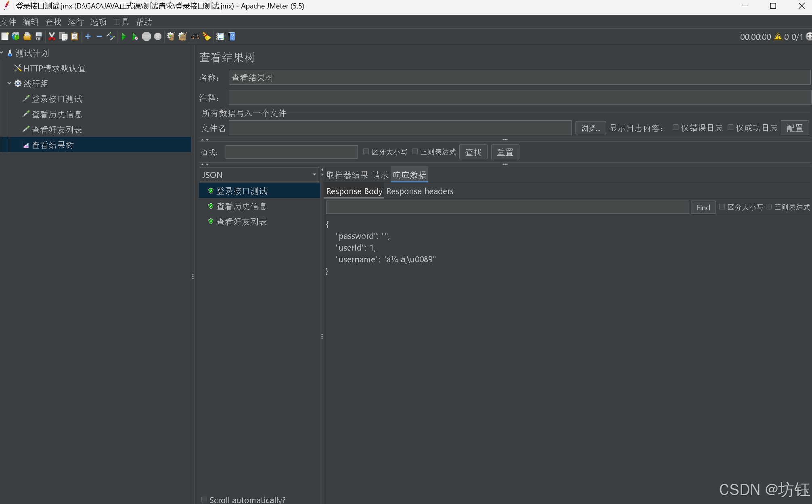Click the Cut scissors icon

52,37
